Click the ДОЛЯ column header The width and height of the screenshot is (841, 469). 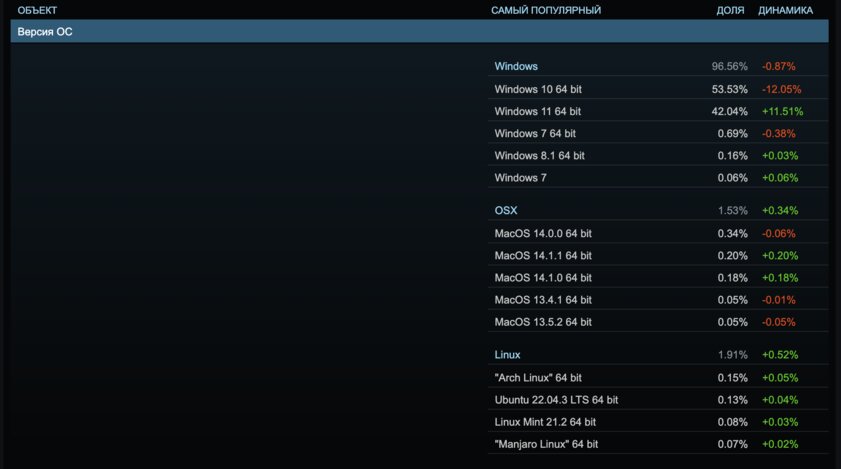pyautogui.click(x=730, y=10)
